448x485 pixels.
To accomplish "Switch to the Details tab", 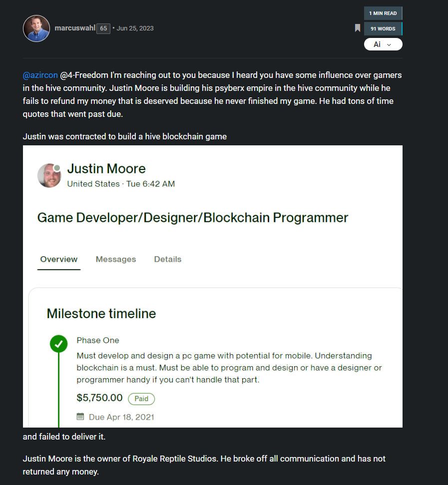I will (x=168, y=259).
